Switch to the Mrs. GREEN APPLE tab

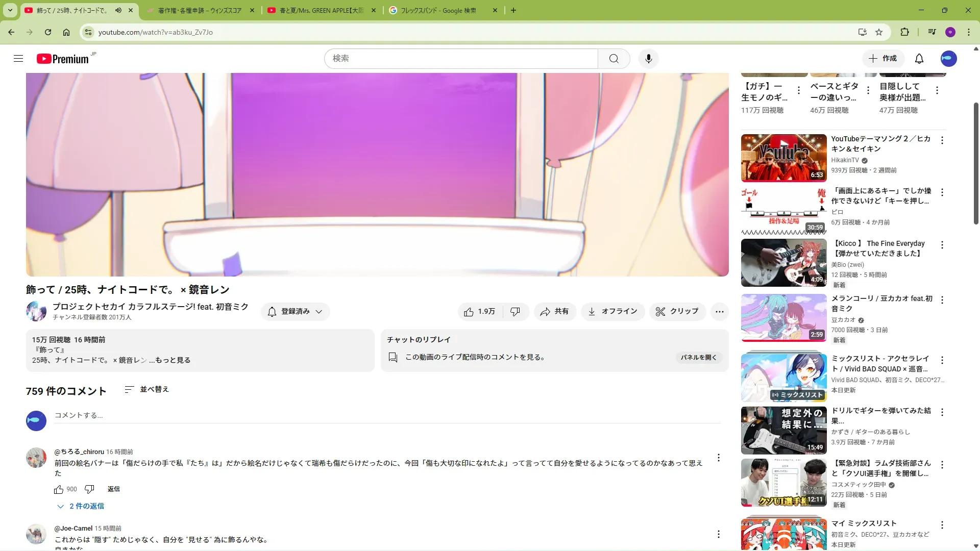[x=322, y=10]
